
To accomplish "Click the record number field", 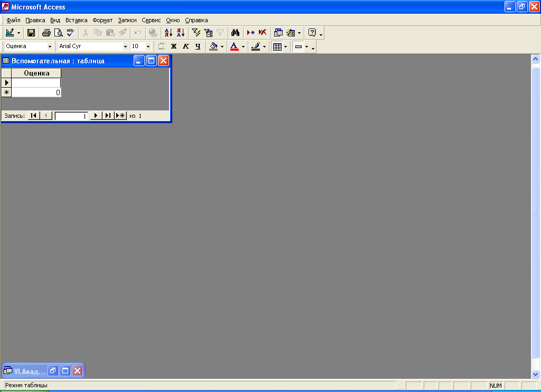I will (x=71, y=116).
